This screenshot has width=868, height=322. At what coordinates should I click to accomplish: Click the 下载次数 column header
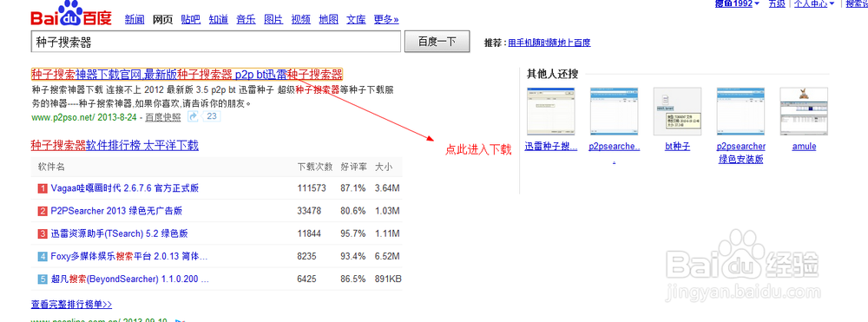click(315, 167)
